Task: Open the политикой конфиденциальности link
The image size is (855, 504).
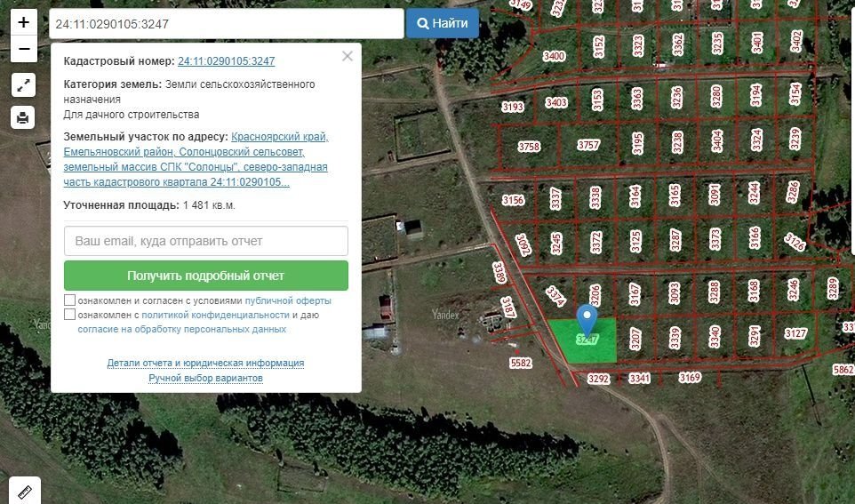Action: point(215,315)
